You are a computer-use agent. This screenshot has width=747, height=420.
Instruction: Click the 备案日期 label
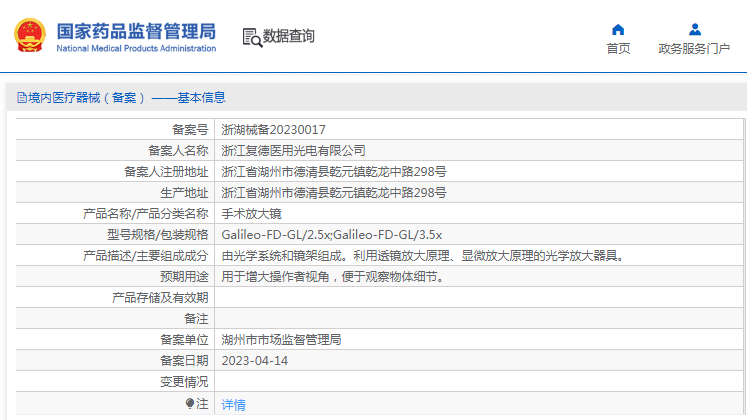click(x=184, y=360)
